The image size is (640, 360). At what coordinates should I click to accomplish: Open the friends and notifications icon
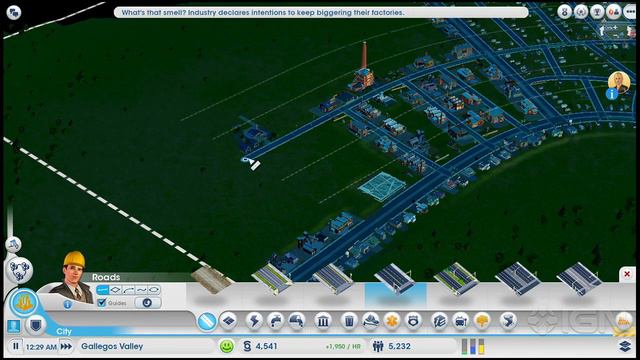tap(613, 12)
